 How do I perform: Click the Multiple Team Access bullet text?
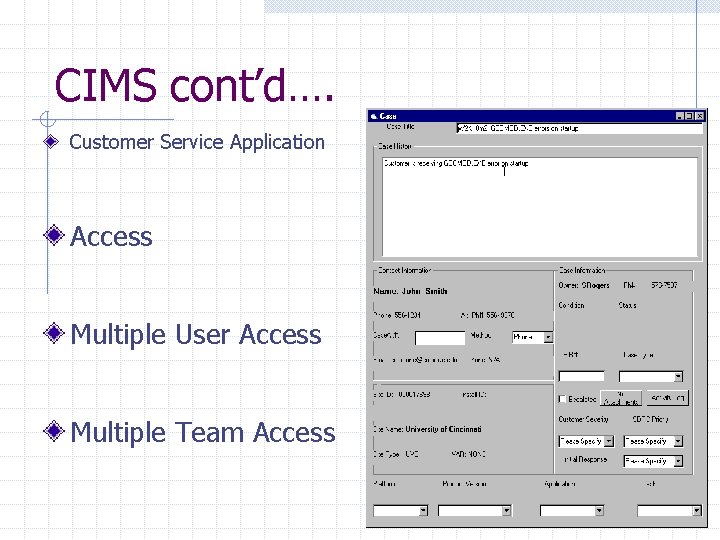click(203, 432)
